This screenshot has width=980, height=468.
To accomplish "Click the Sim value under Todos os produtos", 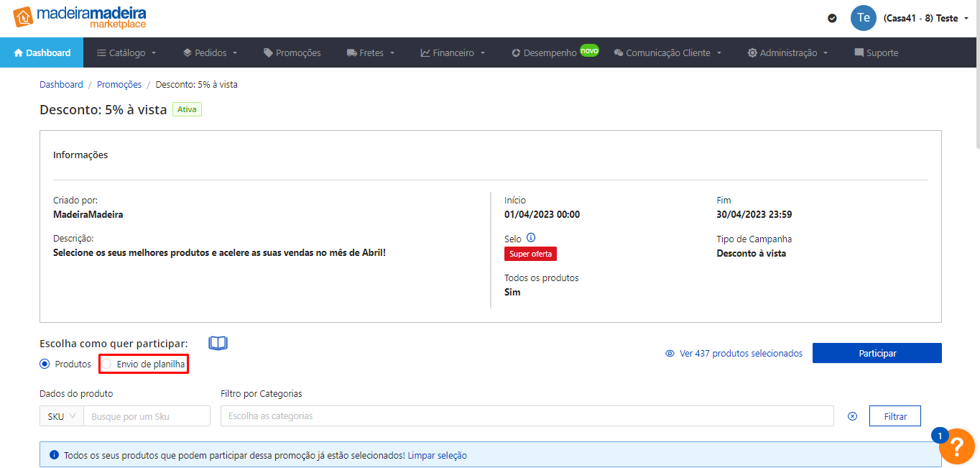I will (512, 293).
